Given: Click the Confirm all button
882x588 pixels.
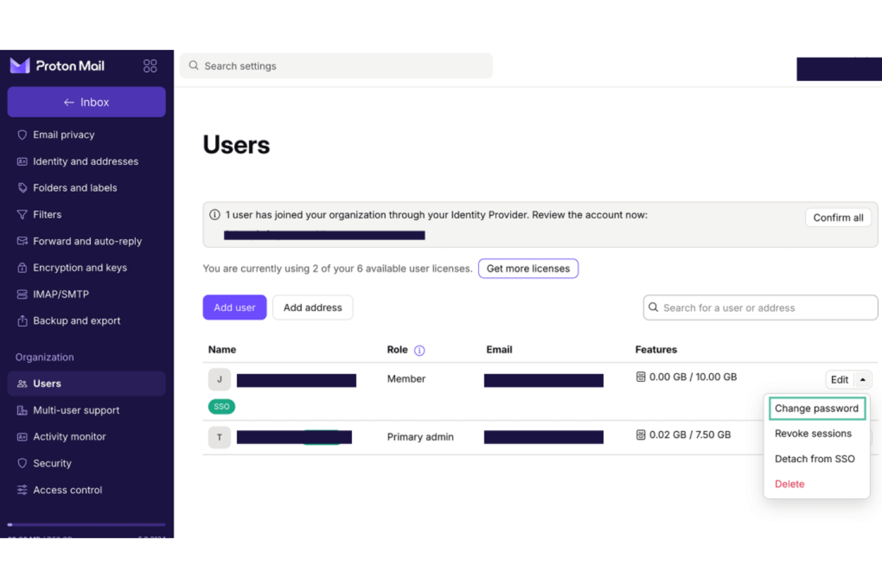Looking at the screenshot, I should click(838, 217).
